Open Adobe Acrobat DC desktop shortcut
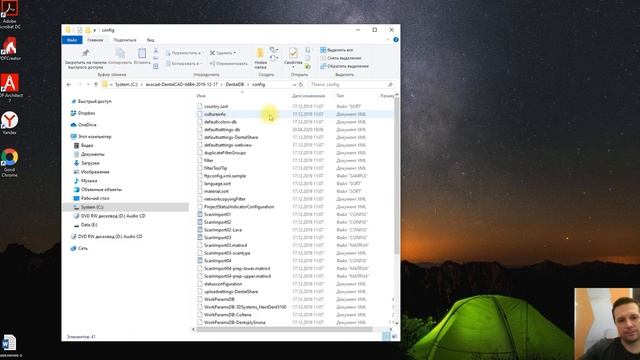 9,15
